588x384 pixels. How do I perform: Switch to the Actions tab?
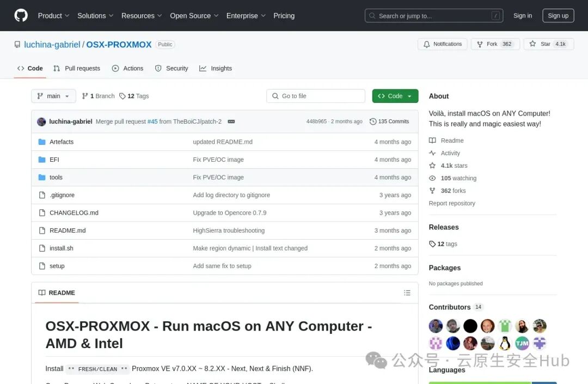point(127,68)
